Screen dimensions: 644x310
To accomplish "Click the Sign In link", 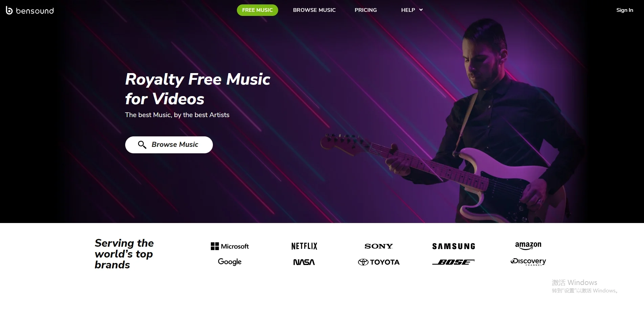I will coord(624,10).
